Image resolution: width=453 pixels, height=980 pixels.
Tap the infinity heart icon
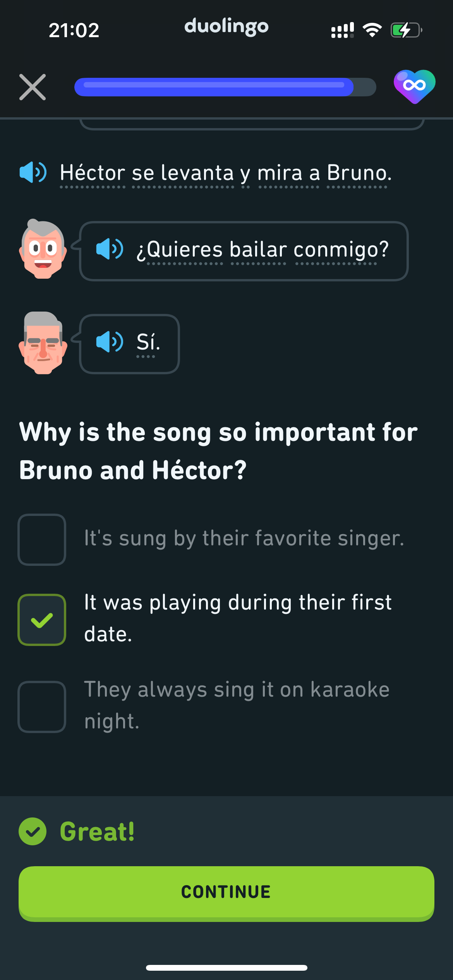click(x=414, y=86)
